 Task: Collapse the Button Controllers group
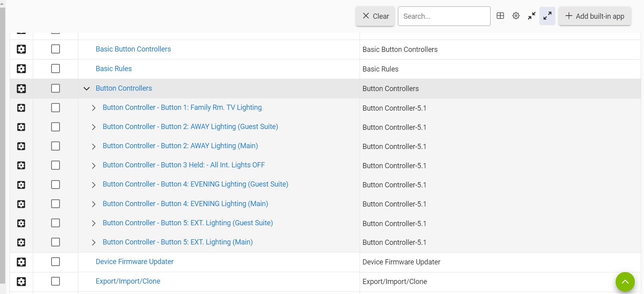(x=86, y=89)
